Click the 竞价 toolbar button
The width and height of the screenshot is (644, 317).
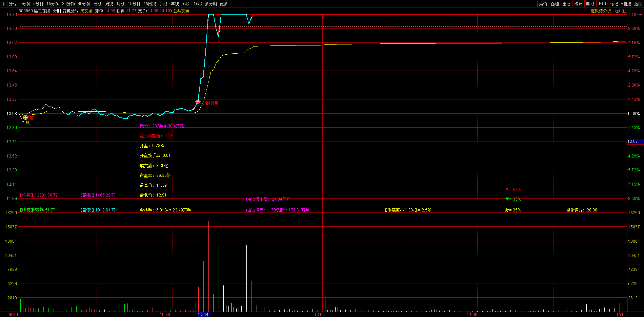[543, 4]
